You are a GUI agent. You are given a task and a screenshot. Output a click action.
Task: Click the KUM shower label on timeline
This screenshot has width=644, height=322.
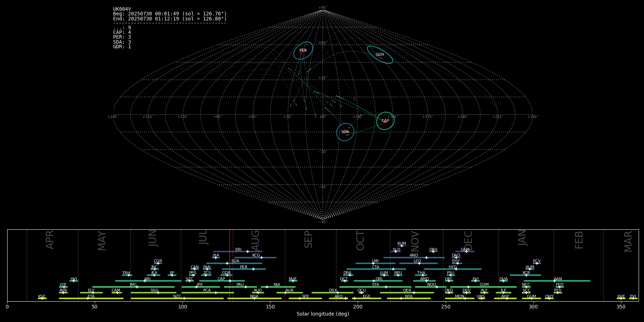pyautogui.click(x=402, y=244)
